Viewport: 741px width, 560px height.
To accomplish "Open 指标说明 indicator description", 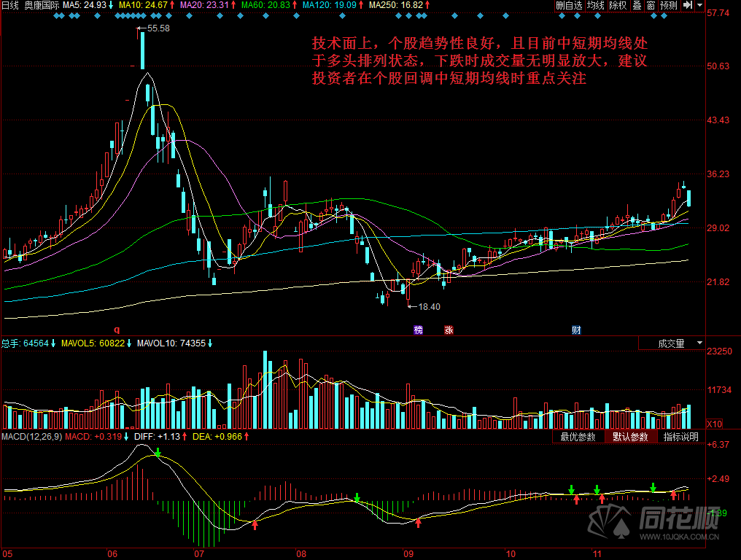I will (x=680, y=437).
